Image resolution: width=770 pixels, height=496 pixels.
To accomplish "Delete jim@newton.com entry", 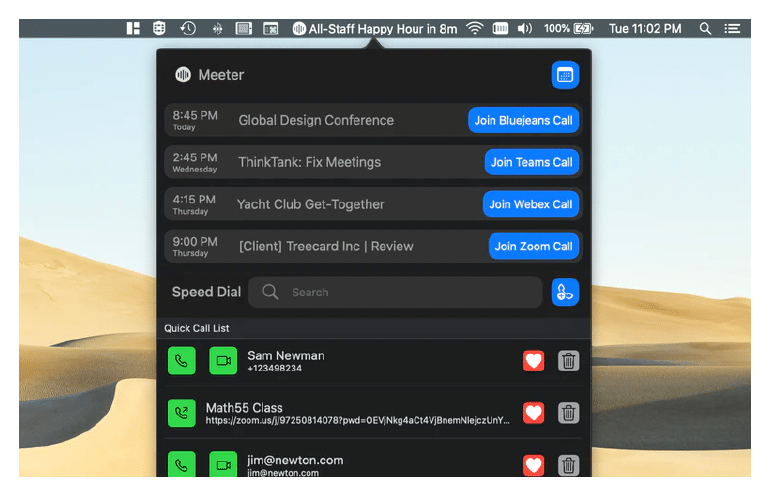I will (x=568, y=466).
